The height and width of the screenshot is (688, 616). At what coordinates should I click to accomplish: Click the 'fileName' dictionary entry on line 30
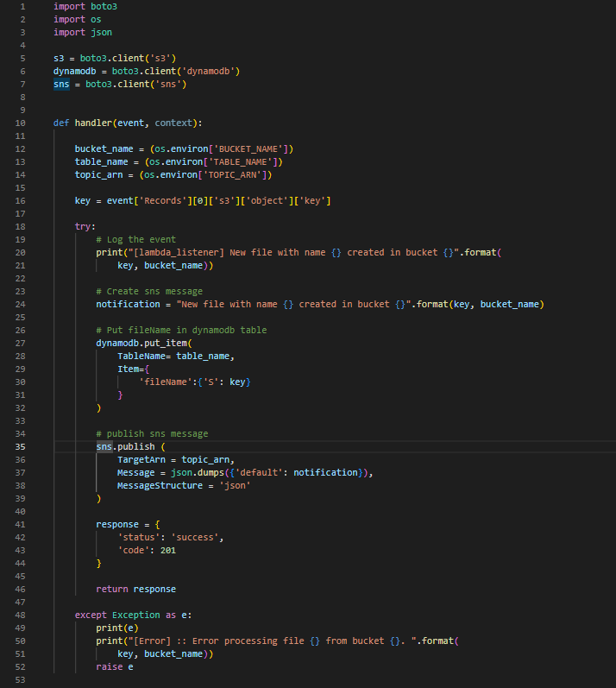coord(195,382)
